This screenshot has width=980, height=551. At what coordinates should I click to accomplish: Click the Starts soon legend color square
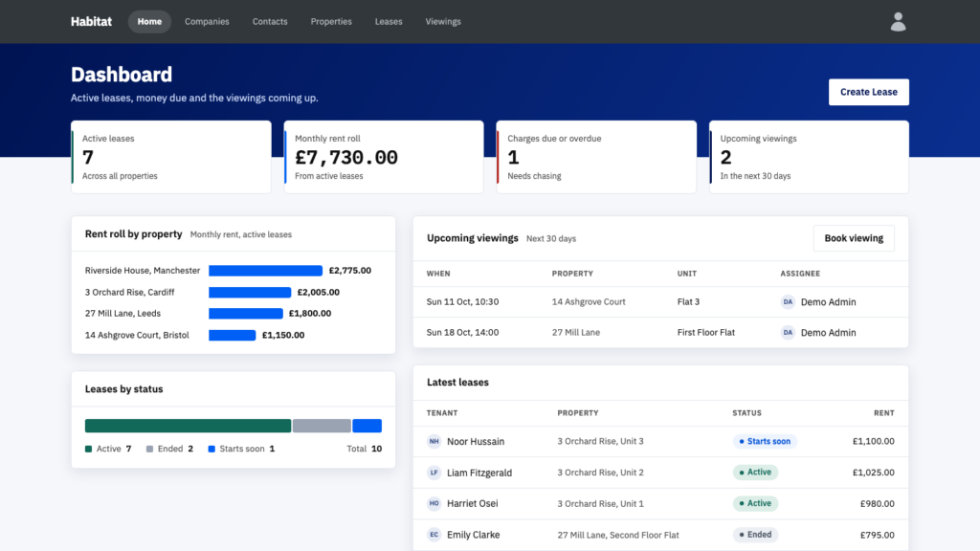(212, 450)
